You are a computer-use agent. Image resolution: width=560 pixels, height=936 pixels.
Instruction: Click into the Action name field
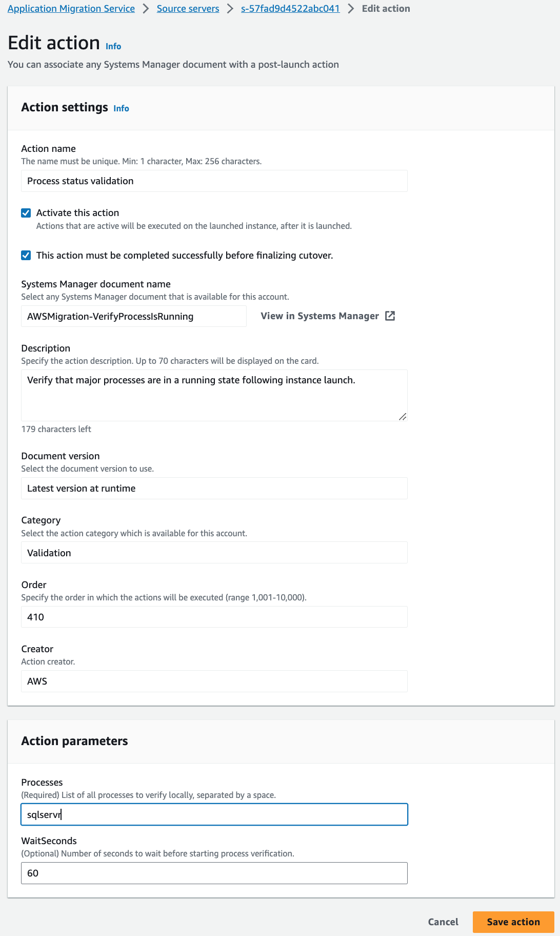pyautogui.click(x=214, y=181)
